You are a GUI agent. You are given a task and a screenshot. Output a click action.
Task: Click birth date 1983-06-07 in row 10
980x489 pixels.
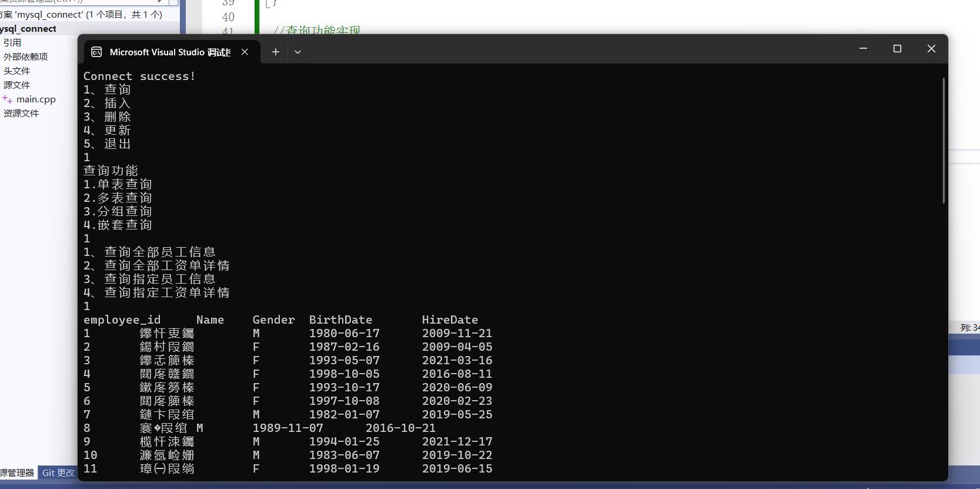[344, 455]
